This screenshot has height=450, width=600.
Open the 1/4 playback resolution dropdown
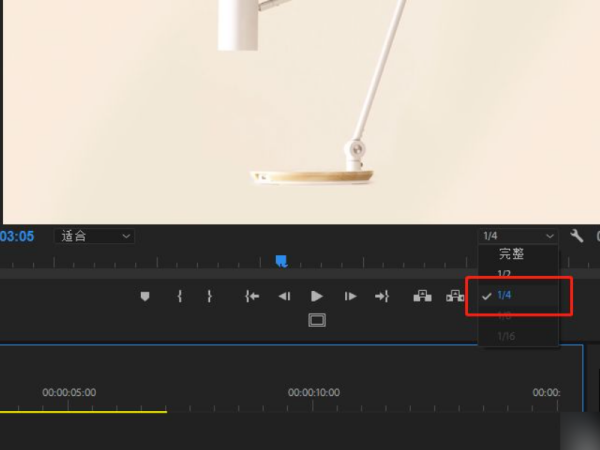point(517,236)
